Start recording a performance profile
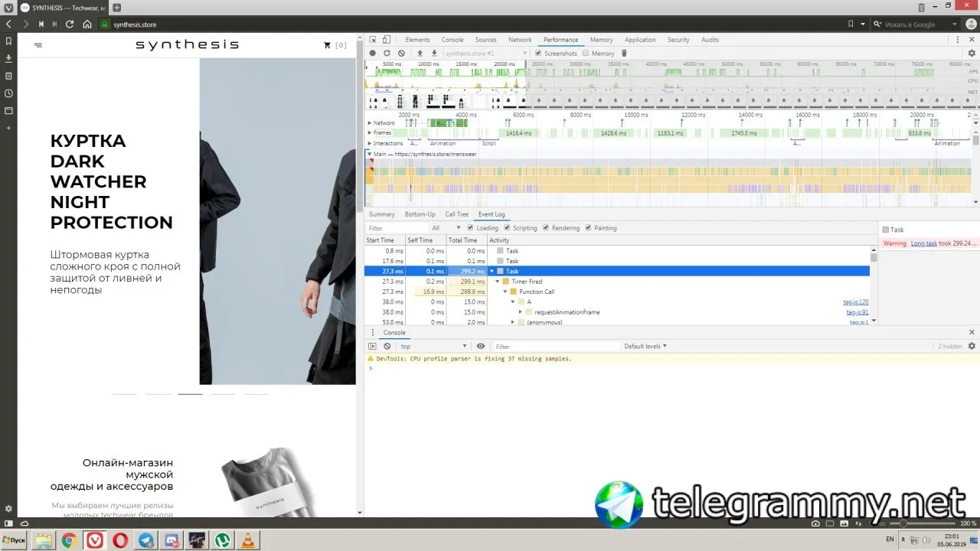 point(373,54)
